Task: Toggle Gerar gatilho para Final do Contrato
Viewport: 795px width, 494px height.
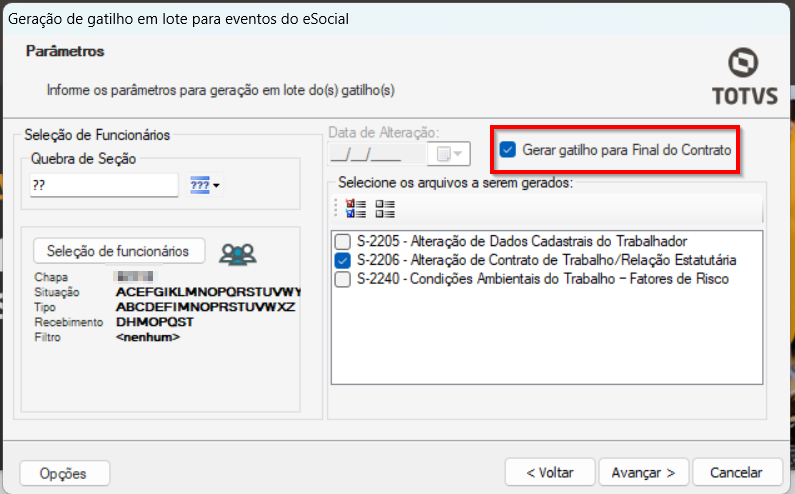Action: (x=508, y=150)
